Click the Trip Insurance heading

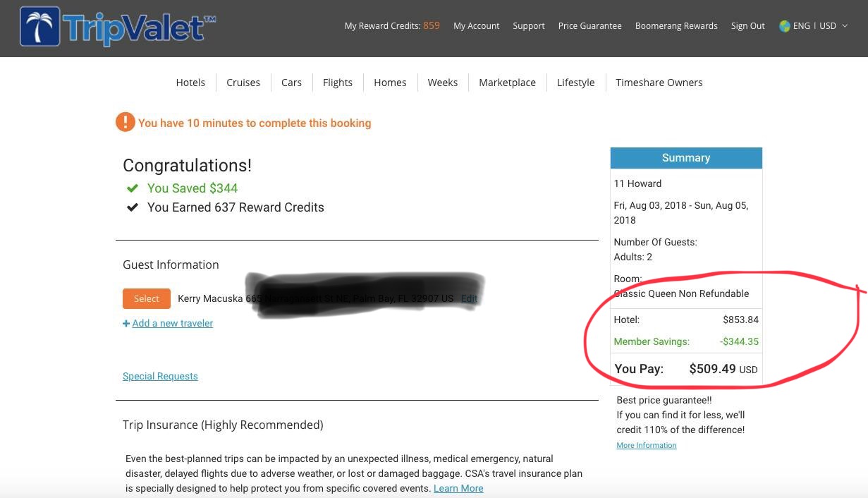coord(223,425)
